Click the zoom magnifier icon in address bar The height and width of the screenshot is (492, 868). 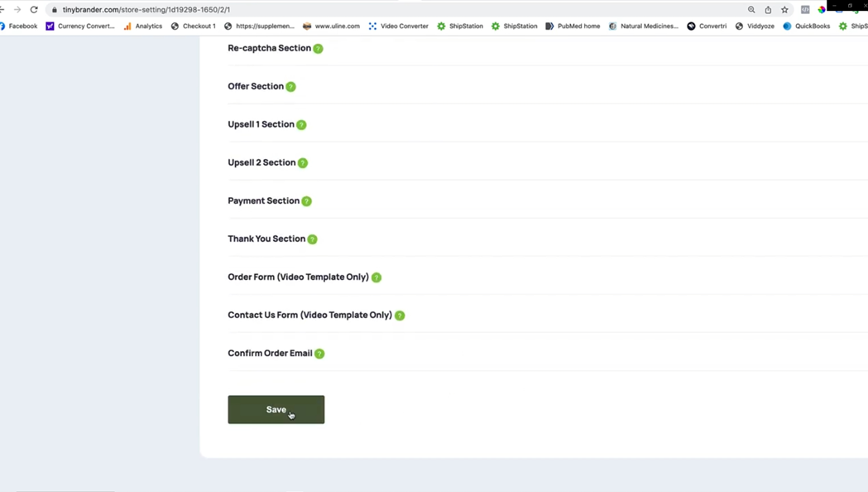[x=751, y=9]
